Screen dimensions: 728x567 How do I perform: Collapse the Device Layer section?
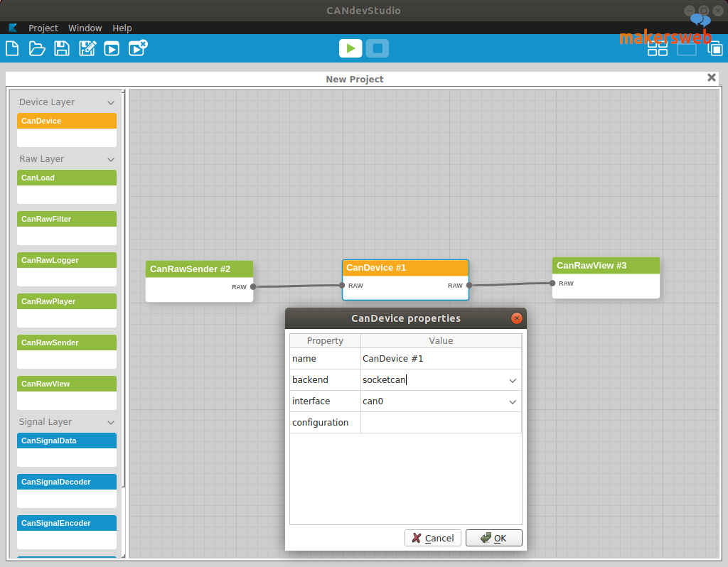[x=111, y=103]
